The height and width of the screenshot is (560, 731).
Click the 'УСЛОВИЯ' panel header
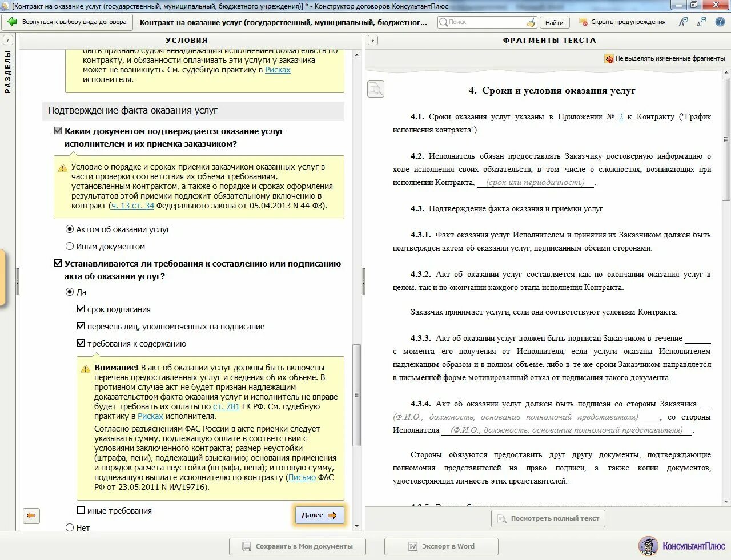pyautogui.click(x=187, y=41)
